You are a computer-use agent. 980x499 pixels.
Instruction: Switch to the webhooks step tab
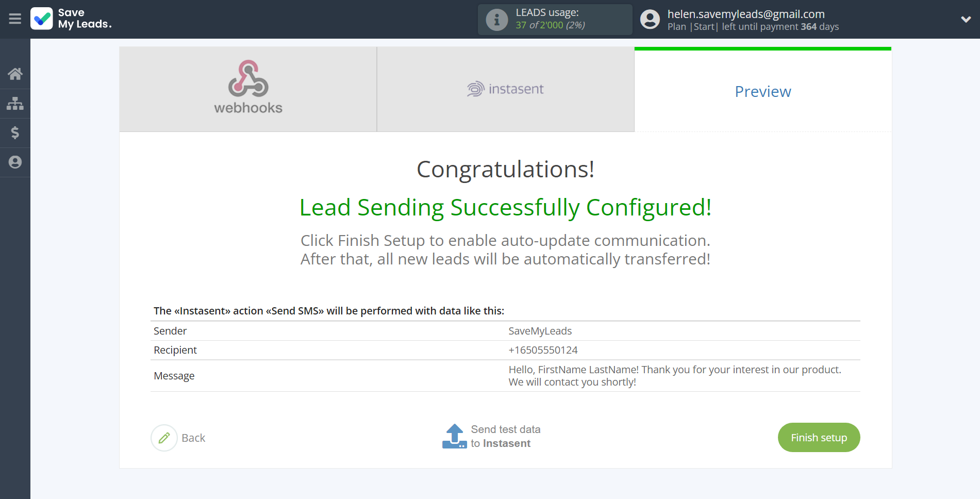point(248,89)
